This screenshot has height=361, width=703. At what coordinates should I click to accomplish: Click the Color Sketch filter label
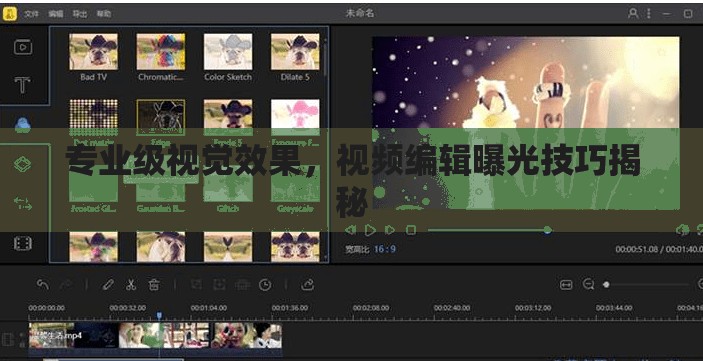point(228,77)
